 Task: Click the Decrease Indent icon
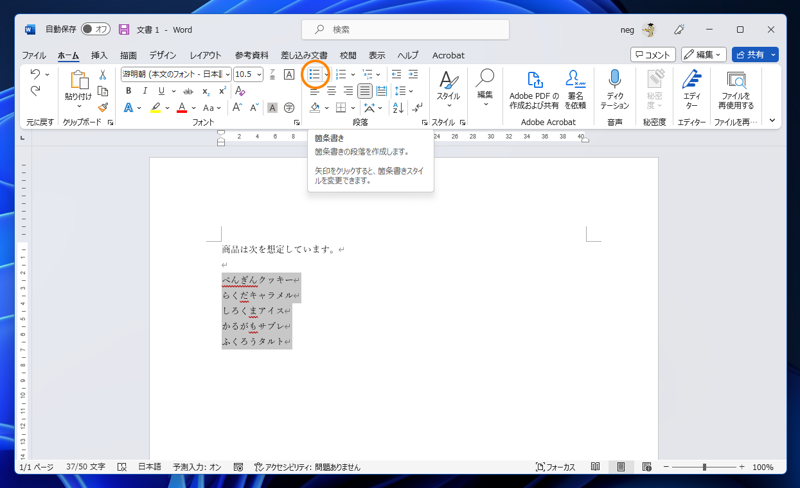click(396, 75)
